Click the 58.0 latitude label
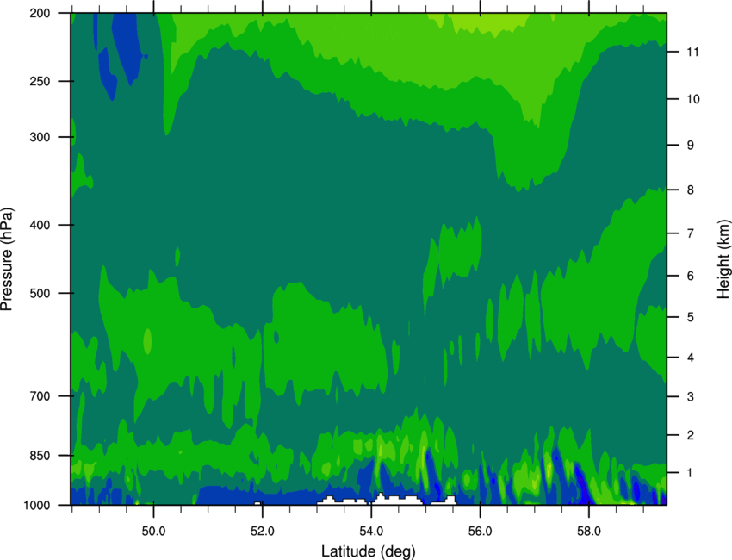 pyautogui.click(x=589, y=532)
